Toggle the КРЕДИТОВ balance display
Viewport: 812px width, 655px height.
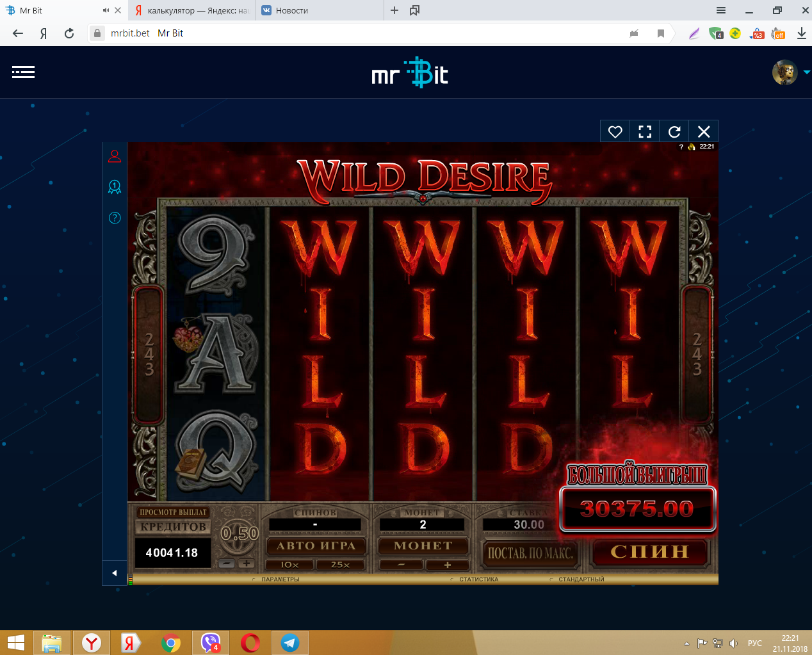click(x=173, y=527)
